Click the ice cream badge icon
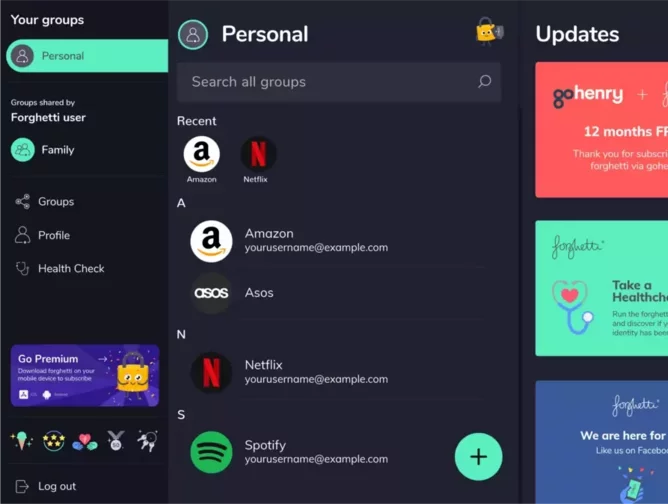Screen dimensions: 668x504 tap(21, 441)
